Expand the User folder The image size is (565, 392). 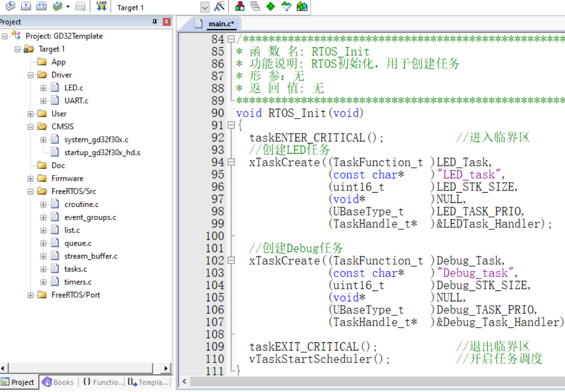(30, 114)
